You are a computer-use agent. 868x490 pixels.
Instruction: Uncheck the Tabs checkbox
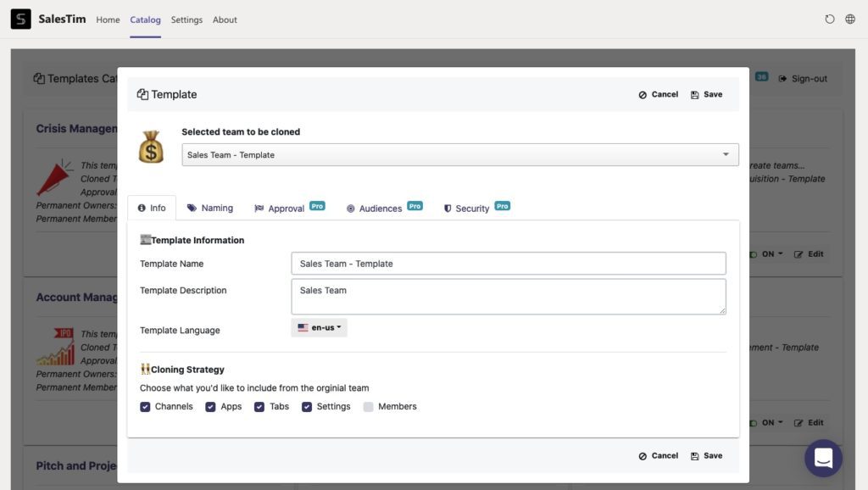(259, 407)
